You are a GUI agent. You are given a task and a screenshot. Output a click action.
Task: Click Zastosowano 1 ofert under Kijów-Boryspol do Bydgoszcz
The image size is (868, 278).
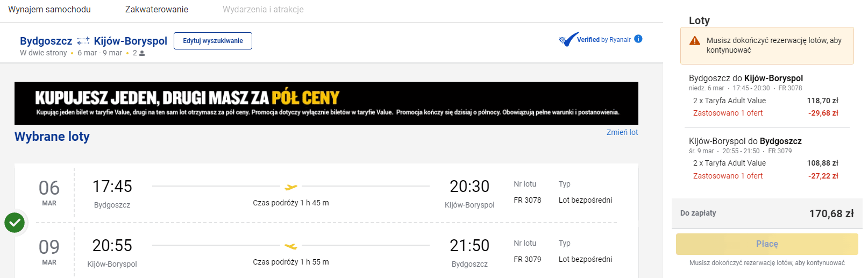728,176
